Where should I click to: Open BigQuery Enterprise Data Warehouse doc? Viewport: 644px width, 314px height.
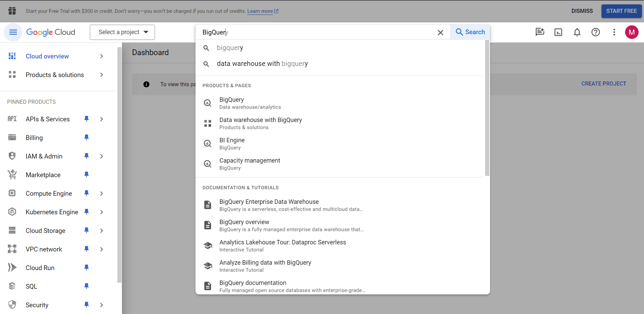coord(340,205)
